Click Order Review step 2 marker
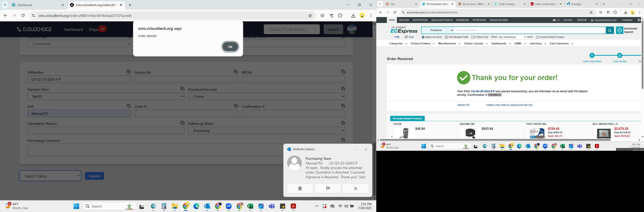 point(620,55)
